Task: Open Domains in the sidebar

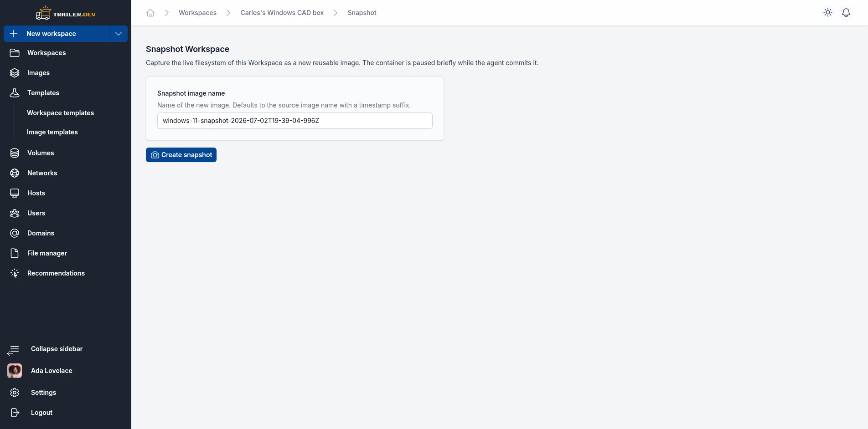Action: click(x=41, y=233)
